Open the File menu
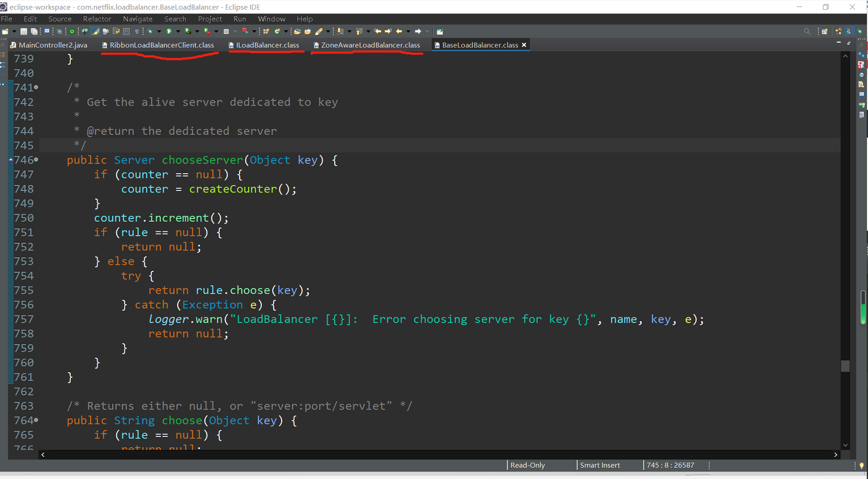The width and height of the screenshot is (868, 479). [x=6, y=19]
